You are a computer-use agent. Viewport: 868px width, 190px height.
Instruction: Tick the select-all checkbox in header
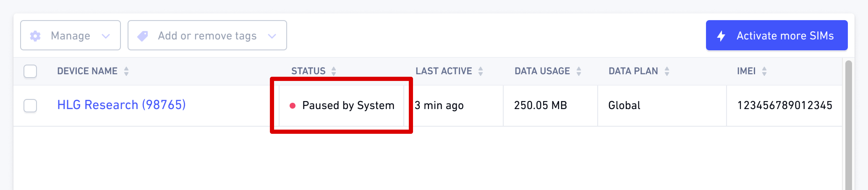30,71
